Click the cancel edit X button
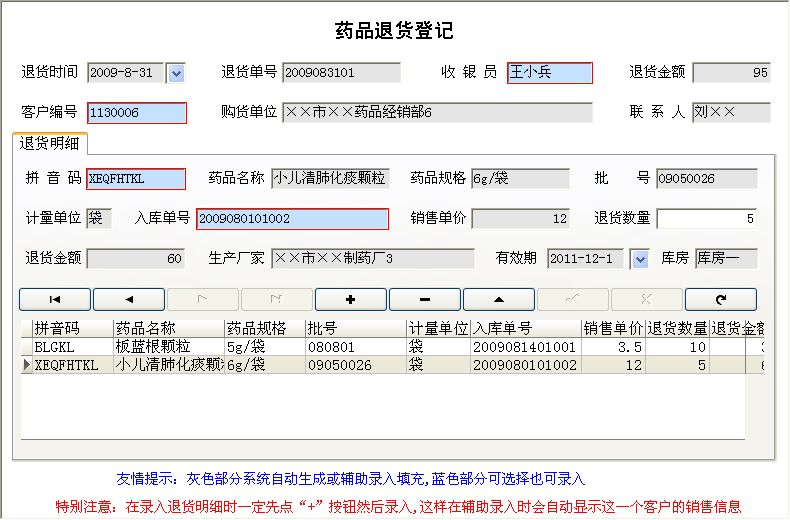This screenshot has height=520, width=790. tap(647, 299)
